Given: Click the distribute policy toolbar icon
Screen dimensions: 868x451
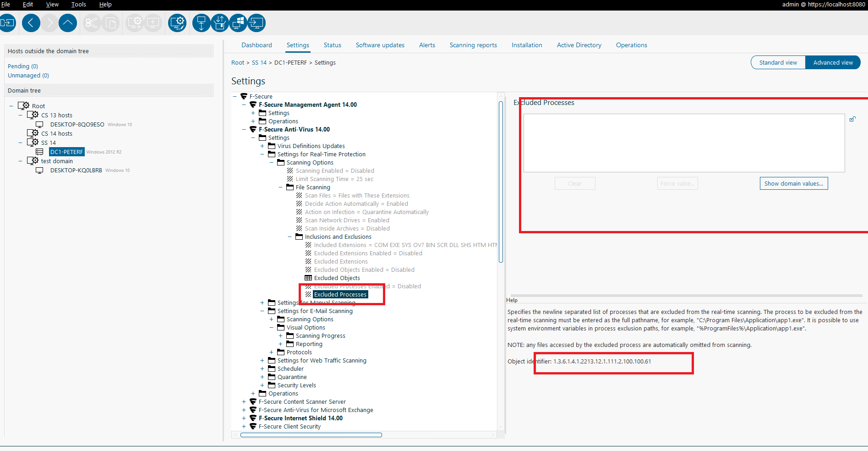Looking at the screenshot, I should [7, 22].
